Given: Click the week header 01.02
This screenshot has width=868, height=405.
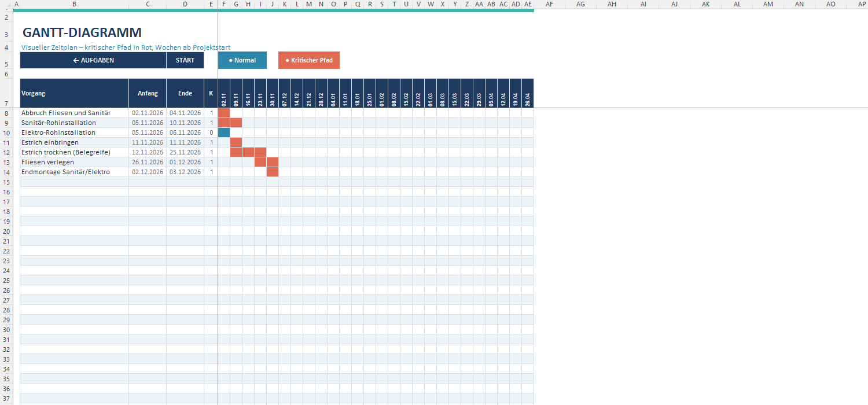Looking at the screenshot, I should [382, 93].
